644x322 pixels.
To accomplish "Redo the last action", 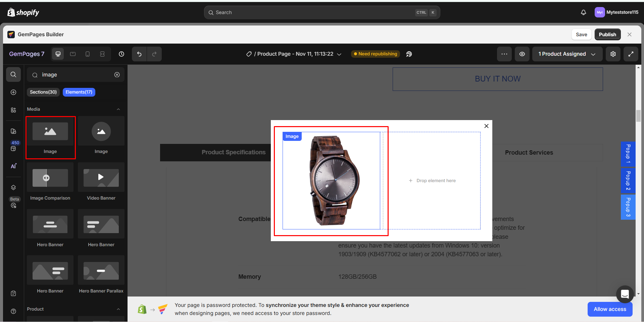I will tap(154, 54).
